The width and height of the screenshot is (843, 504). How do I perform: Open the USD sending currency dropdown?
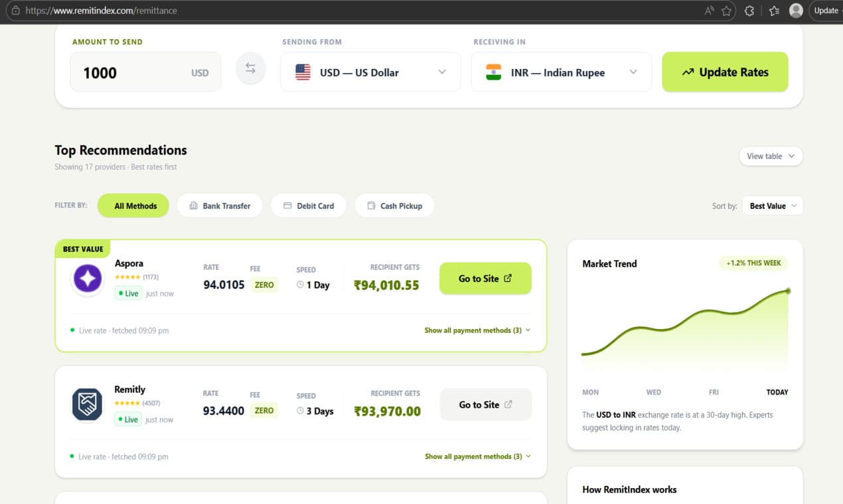click(370, 72)
